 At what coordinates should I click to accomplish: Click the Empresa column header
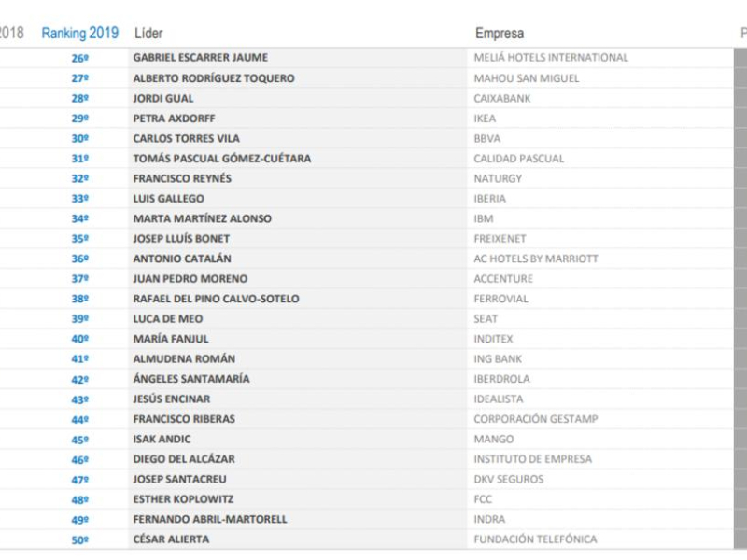(x=500, y=34)
